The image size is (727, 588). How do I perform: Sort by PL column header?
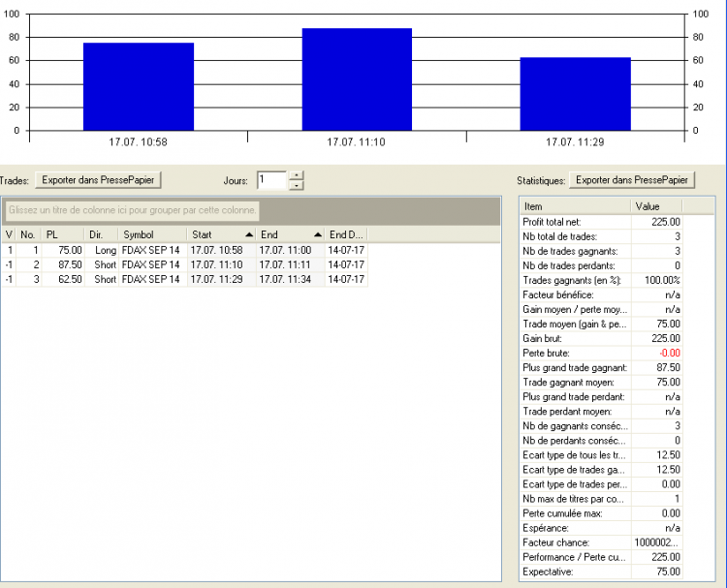[63, 235]
